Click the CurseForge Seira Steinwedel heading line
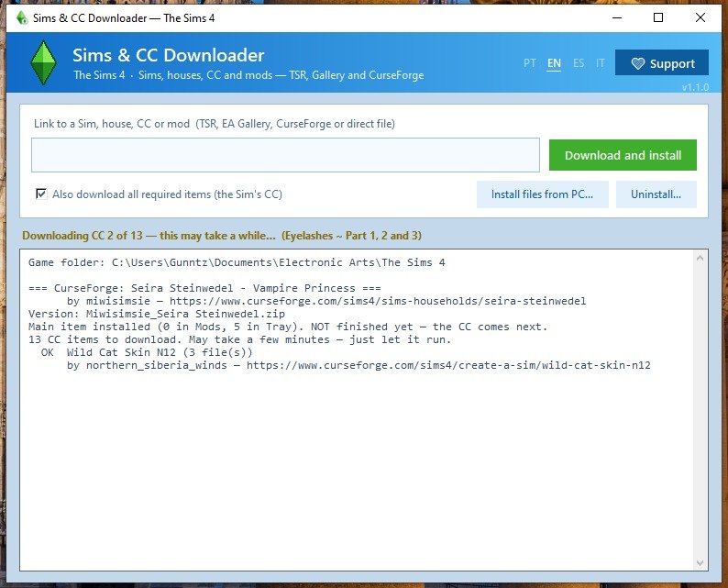This screenshot has width=728, height=588. [x=204, y=288]
